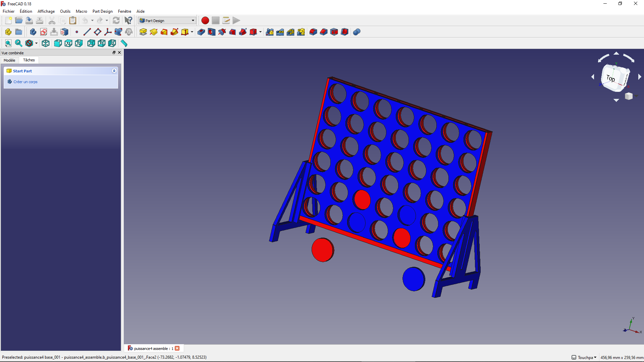Click the right arrow of navigation cube
Screen dimensions: 644x362
click(639, 77)
